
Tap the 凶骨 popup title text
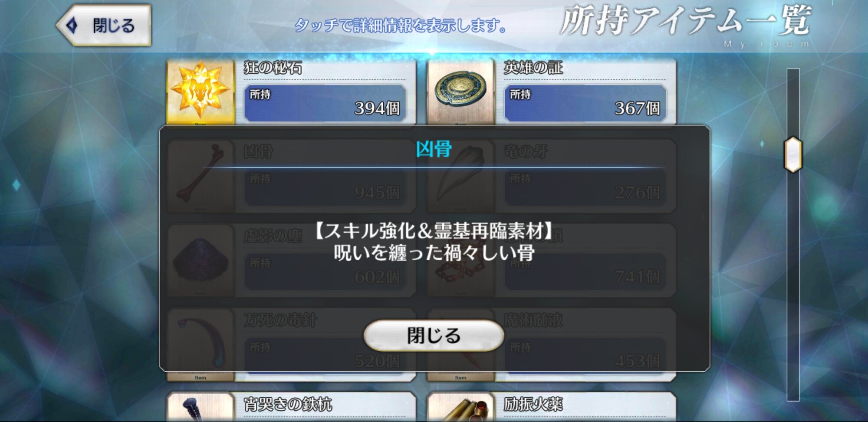point(434,149)
